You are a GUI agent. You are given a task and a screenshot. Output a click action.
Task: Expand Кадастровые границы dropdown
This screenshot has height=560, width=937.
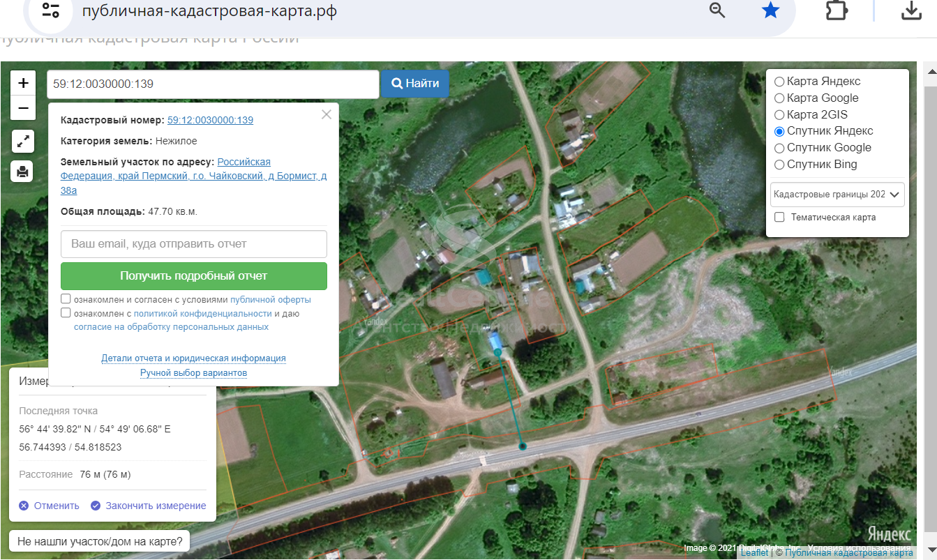point(837,195)
